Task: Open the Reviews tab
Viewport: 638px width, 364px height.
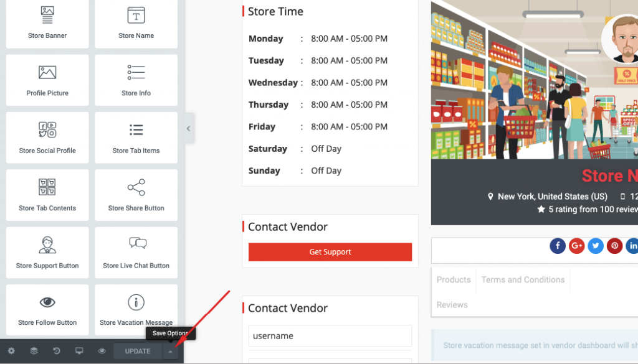Action: click(452, 305)
